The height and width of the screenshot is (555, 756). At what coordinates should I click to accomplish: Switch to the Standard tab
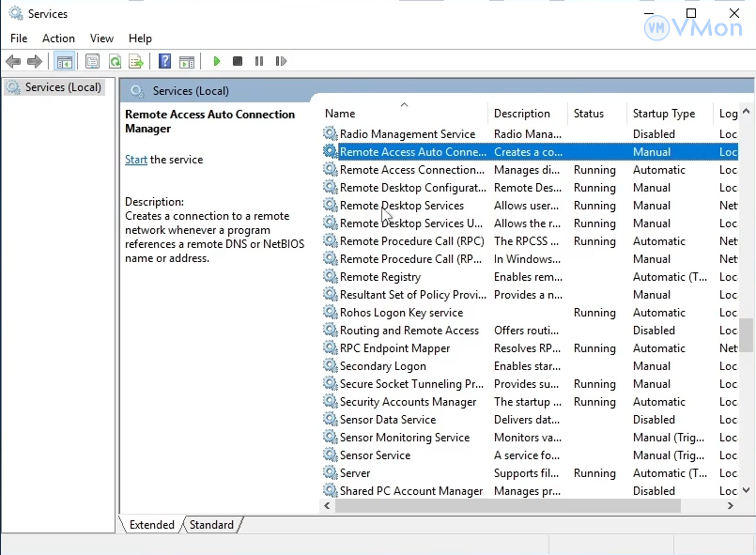click(x=211, y=525)
